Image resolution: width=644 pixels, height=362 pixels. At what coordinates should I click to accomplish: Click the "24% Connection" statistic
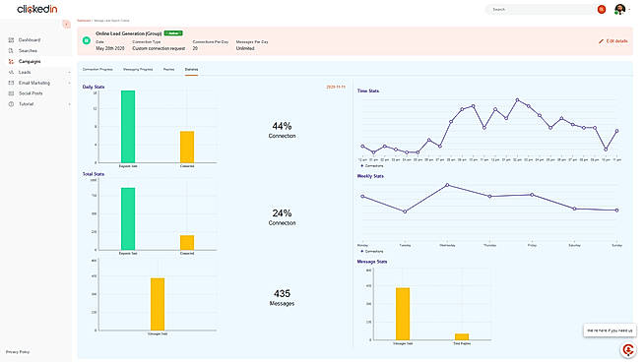(283, 217)
